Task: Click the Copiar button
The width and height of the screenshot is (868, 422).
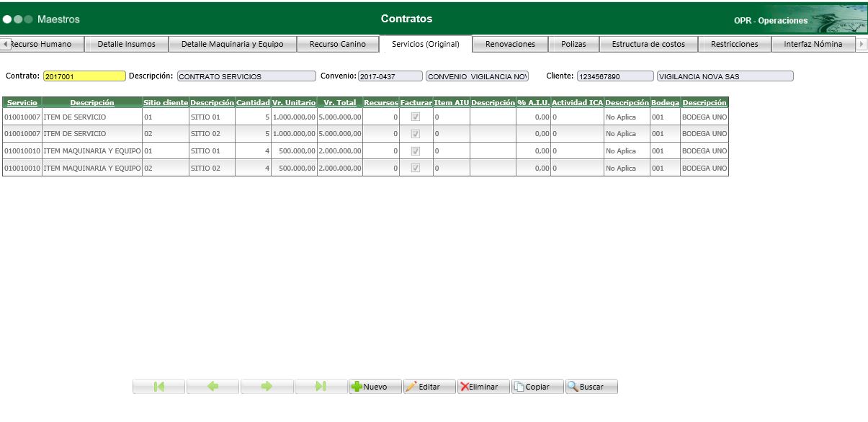Action: pyautogui.click(x=537, y=387)
